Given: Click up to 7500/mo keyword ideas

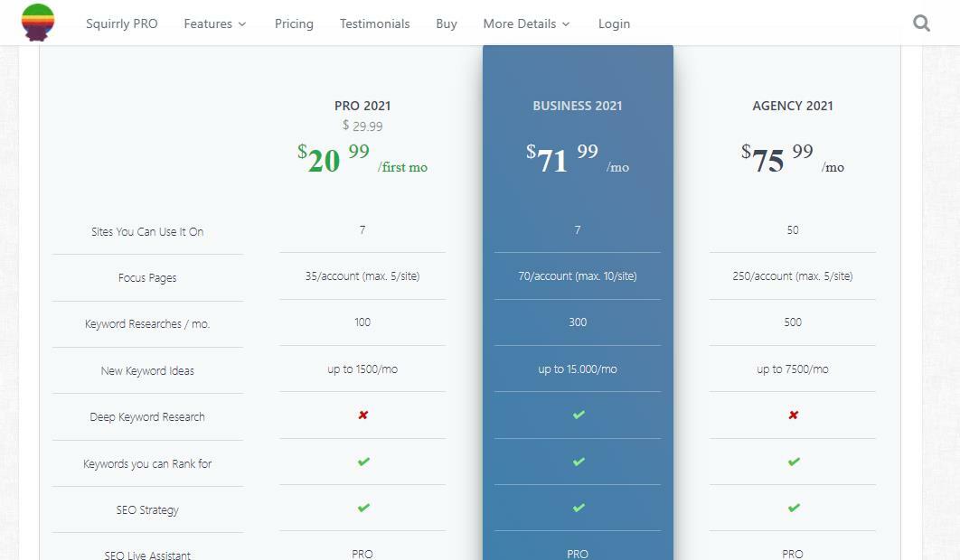Looking at the screenshot, I should click(793, 369).
